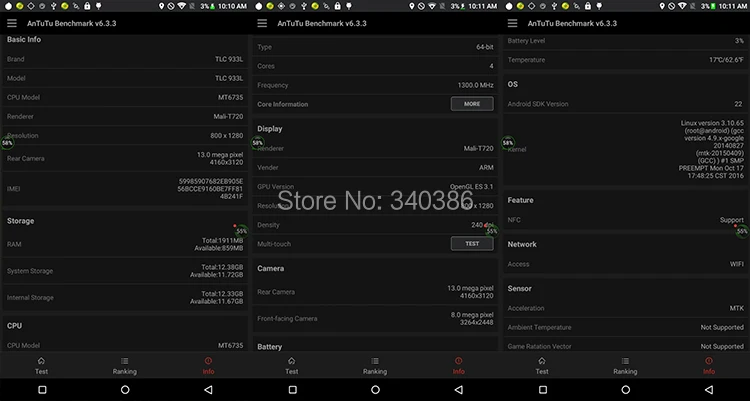Tap the Test tab on the Display screen
Screen dimensions: 750x401
tap(291, 366)
